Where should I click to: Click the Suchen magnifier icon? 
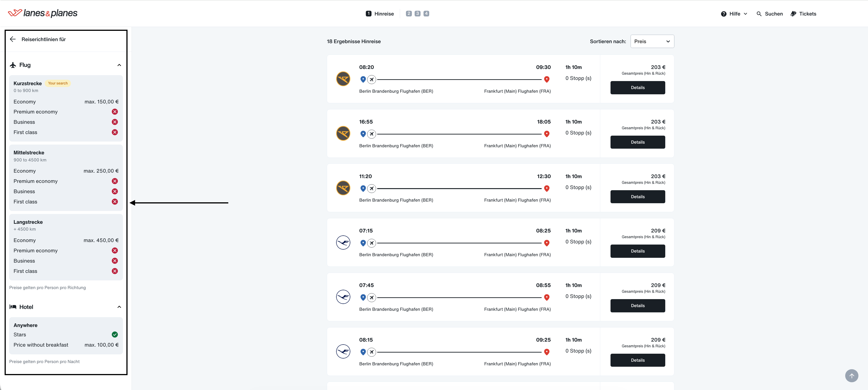(x=759, y=14)
